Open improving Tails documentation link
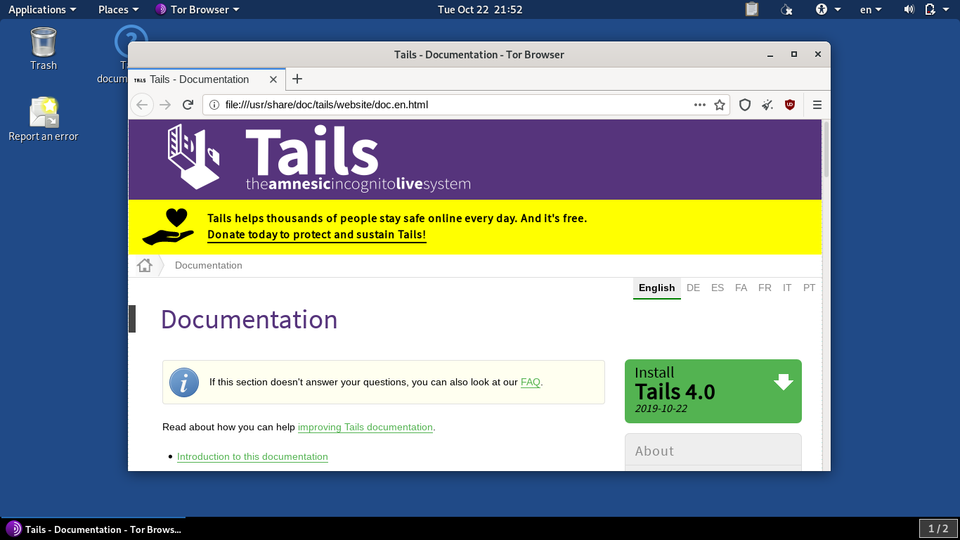960x540 pixels. click(x=365, y=427)
